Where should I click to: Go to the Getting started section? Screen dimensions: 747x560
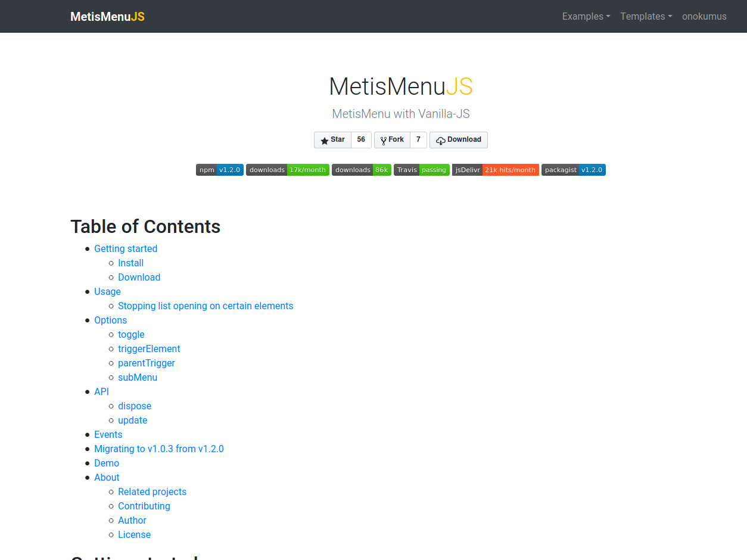coord(126,249)
